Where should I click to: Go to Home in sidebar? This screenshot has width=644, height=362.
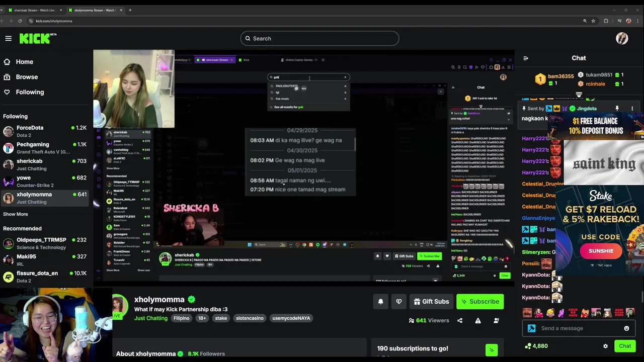(18, 62)
